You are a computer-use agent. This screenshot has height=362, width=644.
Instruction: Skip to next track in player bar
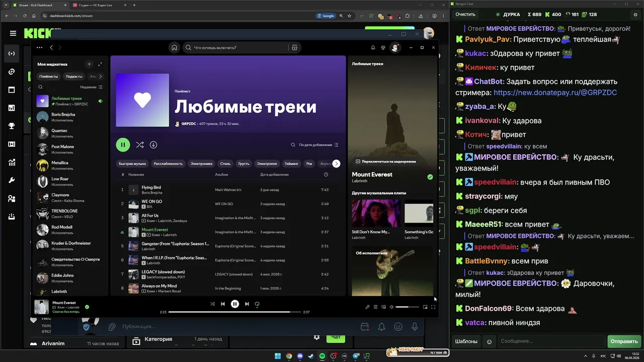coord(247,304)
